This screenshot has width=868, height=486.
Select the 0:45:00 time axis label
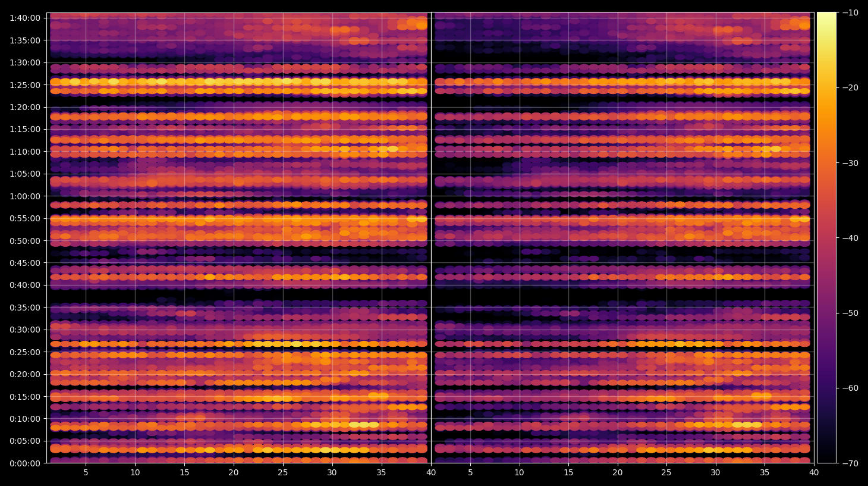[x=25, y=263]
